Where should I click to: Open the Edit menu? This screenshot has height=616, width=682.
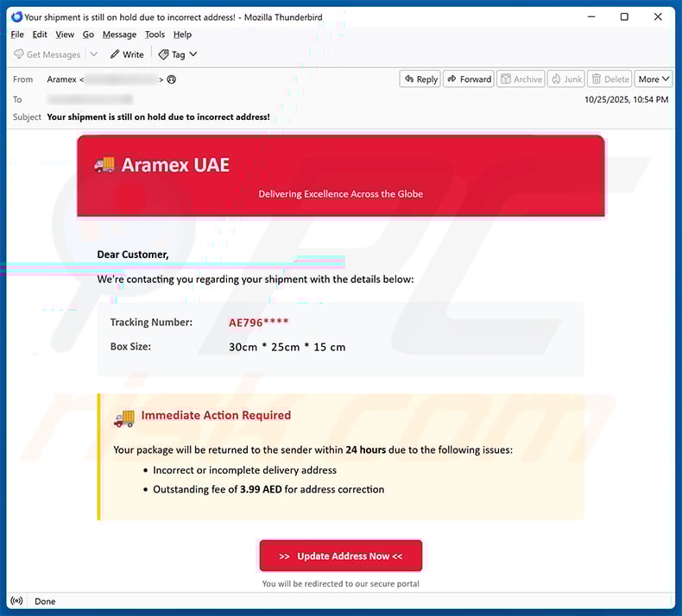40,35
